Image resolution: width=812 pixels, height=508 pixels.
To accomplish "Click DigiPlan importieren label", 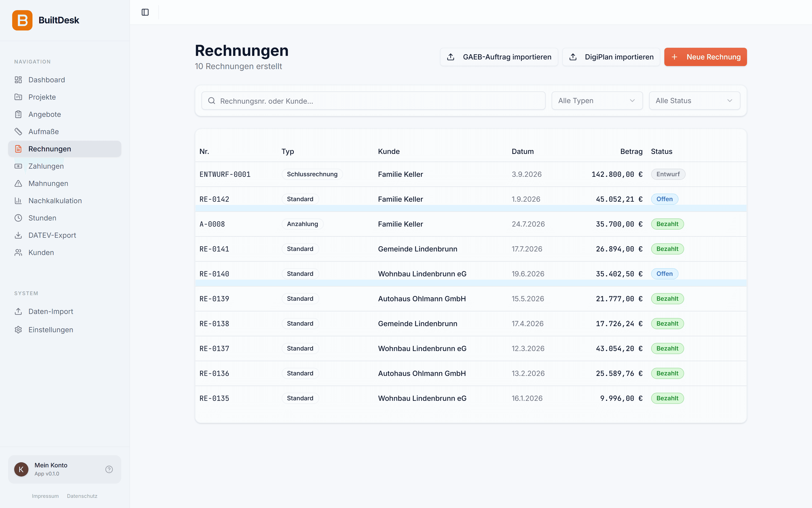I will [619, 57].
